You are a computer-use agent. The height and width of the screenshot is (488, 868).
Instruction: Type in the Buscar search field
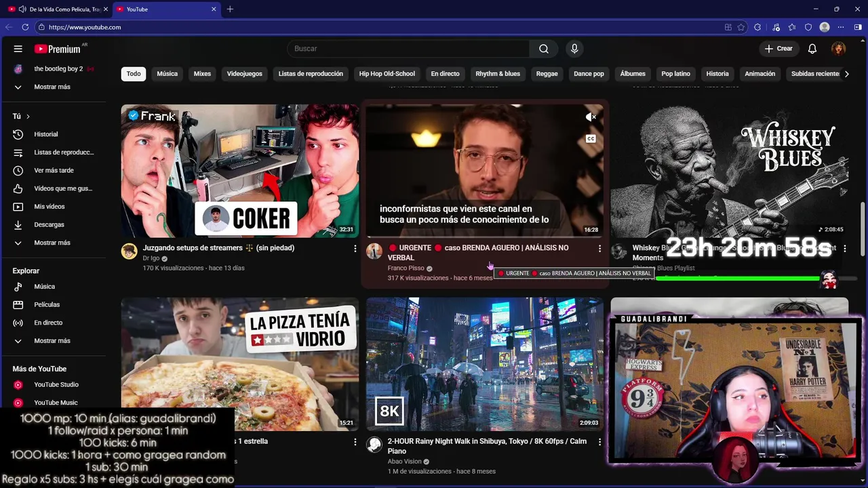tap(409, 49)
